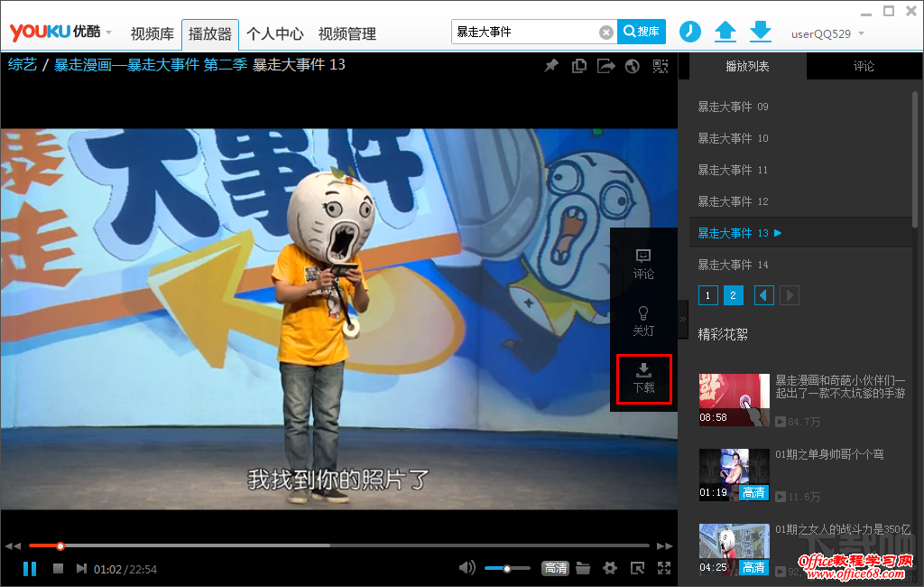Open comments from the video side overlay

tap(643, 264)
